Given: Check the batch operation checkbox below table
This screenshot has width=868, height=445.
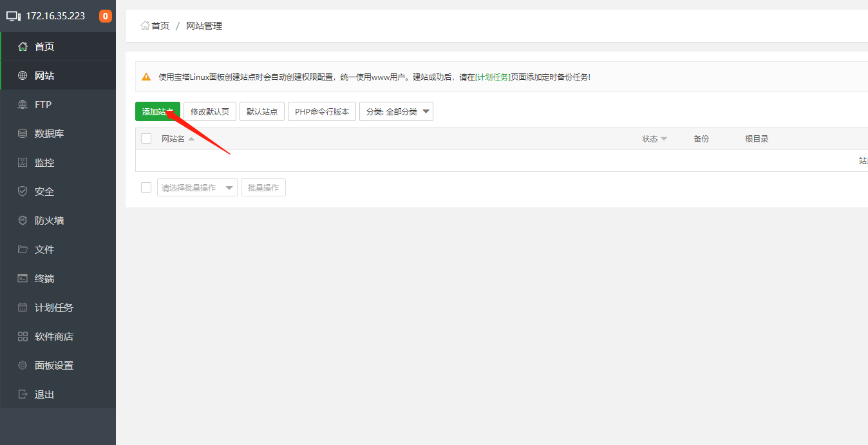Looking at the screenshot, I should (146, 187).
